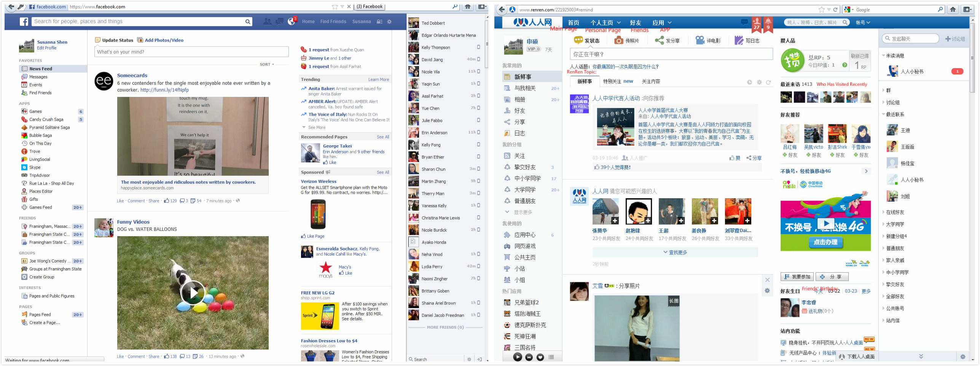
Task: Expand See More under Trending
Action: click(x=316, y=127)
